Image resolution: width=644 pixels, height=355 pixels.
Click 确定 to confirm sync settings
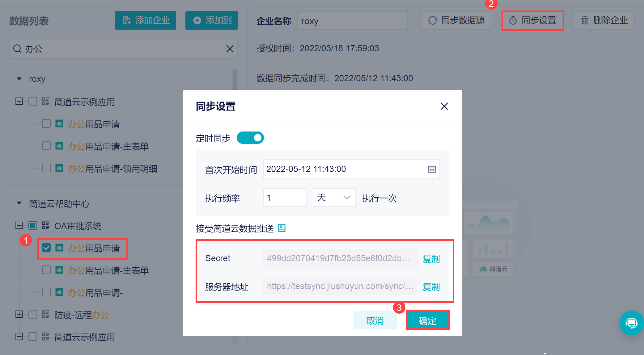[427, 320]
